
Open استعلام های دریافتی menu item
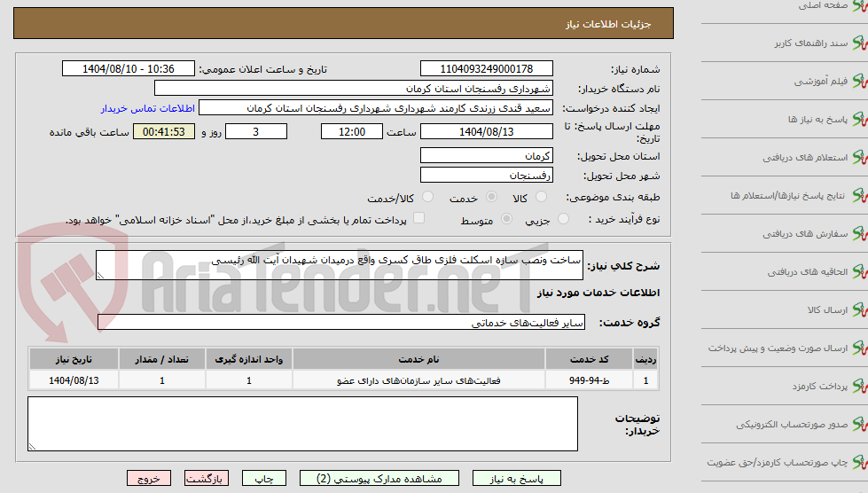(805, 158)
